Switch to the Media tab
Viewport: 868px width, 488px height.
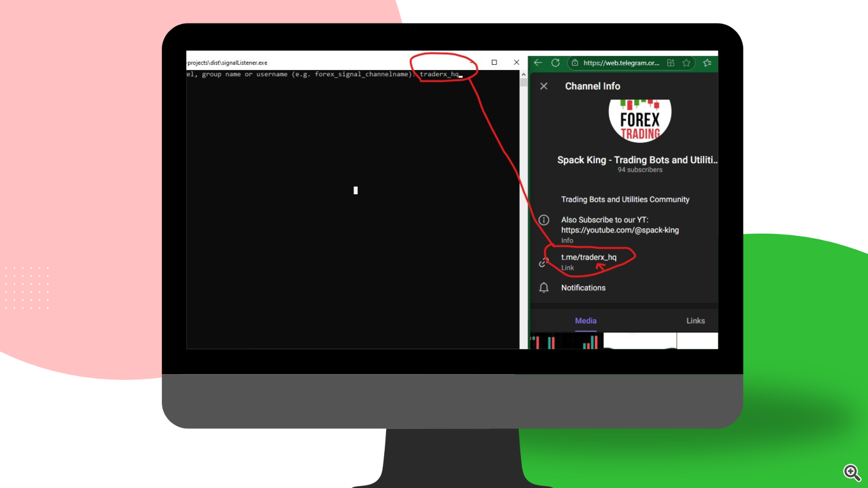pyautogui.click(x=586, y=321)
